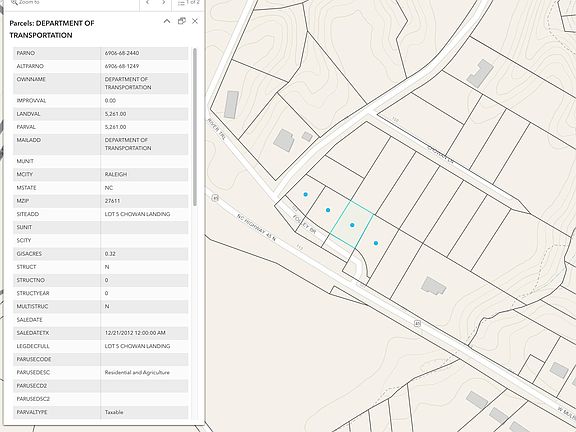Click the PARUSECD2 field label
The image size is (576, 432).
[x=32, y=386]
